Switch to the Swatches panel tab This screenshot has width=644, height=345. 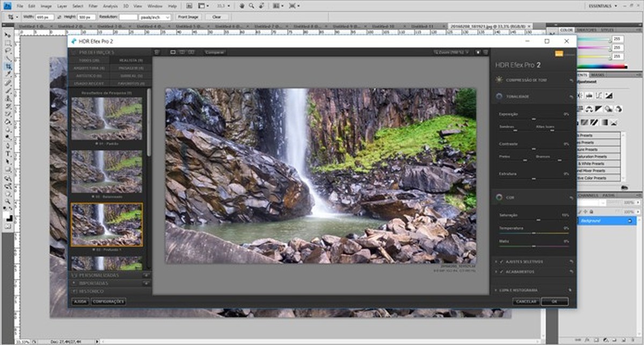[x=588, y=30]
